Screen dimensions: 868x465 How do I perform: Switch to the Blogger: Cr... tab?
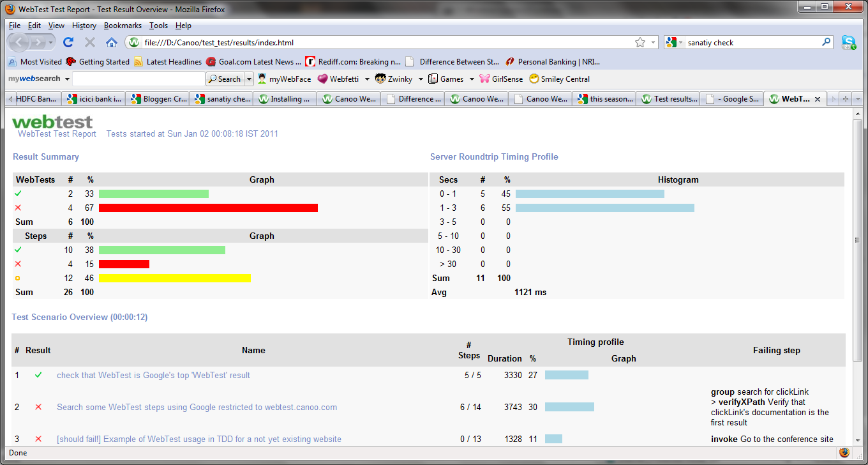coord(157,99)
